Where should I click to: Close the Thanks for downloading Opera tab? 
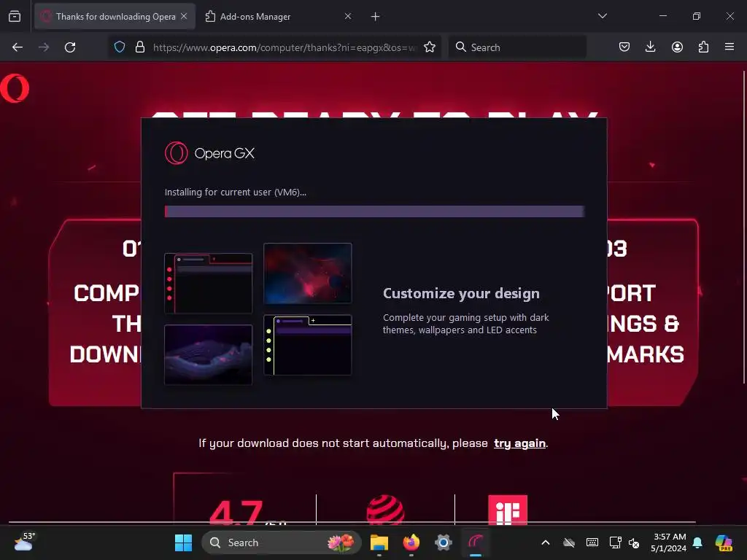coord(184,16)
